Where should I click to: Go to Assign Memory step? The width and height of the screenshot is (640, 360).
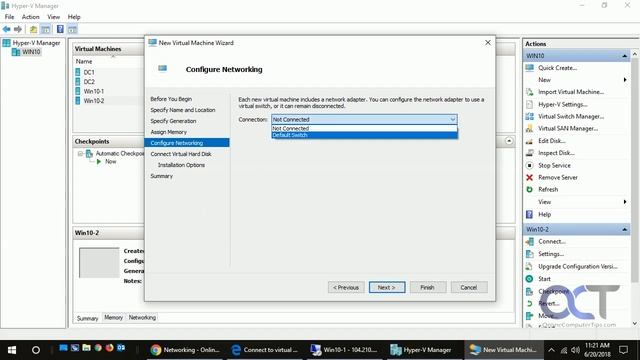168,132
